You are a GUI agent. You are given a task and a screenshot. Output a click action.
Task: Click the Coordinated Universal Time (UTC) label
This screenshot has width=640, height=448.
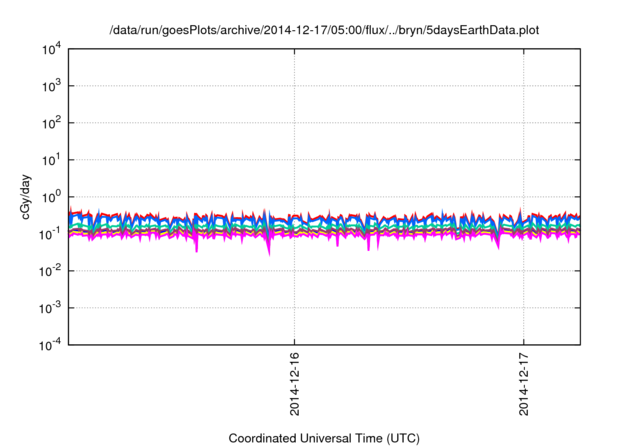point(324,438)
